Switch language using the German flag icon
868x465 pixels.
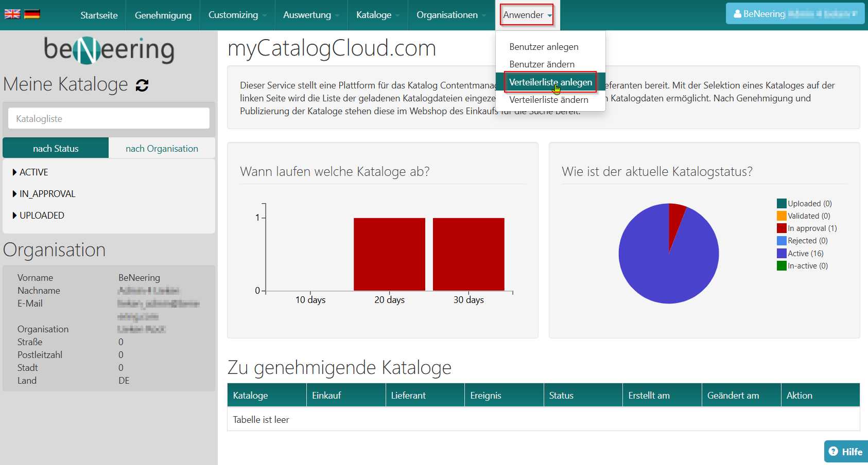(32, 14)
